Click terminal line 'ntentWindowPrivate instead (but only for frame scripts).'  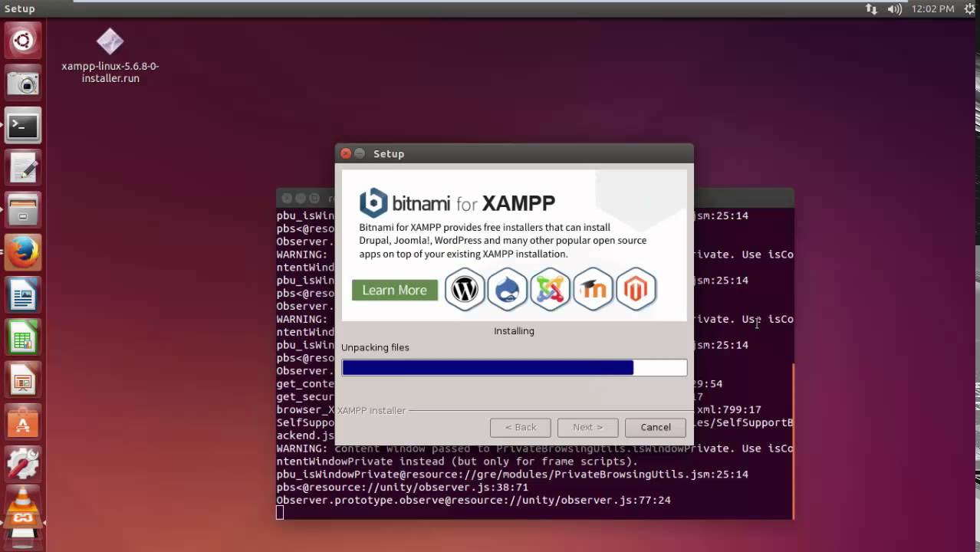point(457,462)
